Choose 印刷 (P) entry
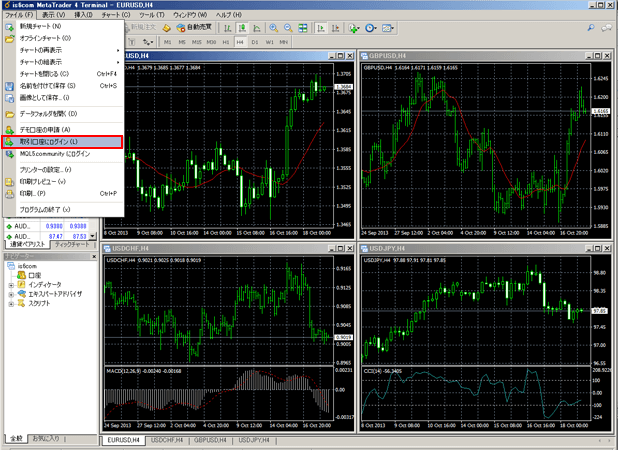 [x=63, y=193]
